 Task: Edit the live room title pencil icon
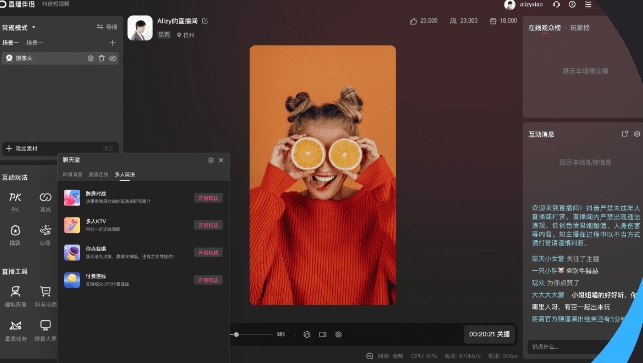click(x=205, y=21)
